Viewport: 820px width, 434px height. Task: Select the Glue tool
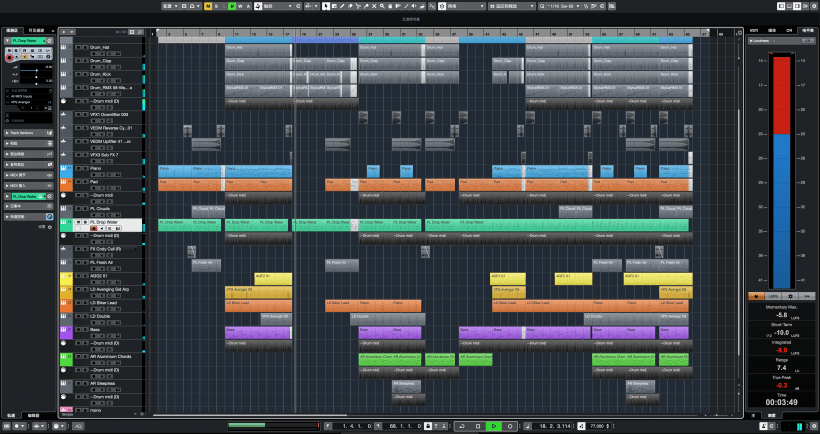click(x=366, y=6)
